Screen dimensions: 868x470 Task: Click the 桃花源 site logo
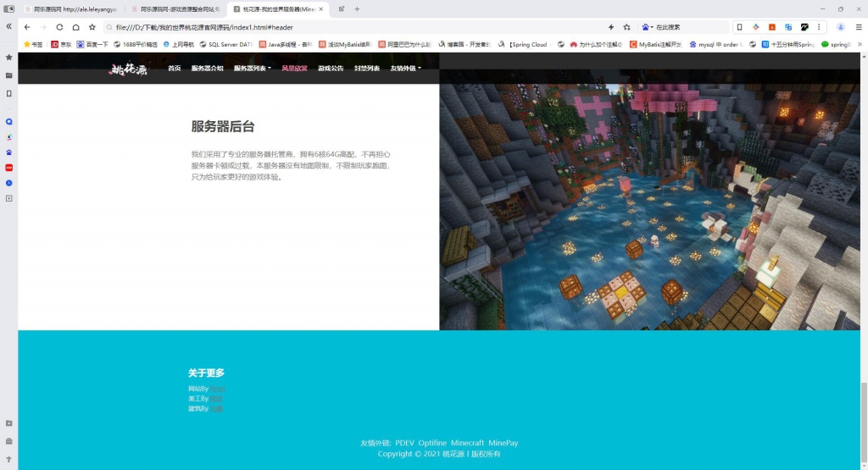click(x=129, y=69)
